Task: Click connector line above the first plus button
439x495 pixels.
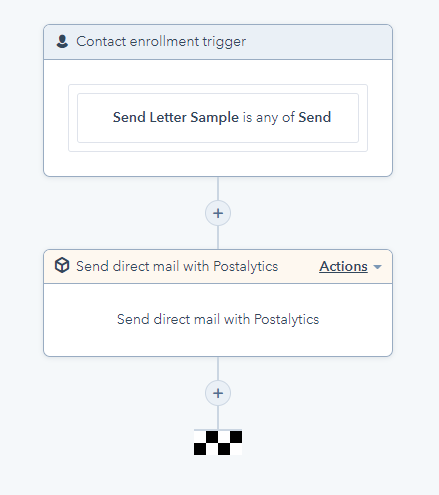Action: click(x=218, y=189)
